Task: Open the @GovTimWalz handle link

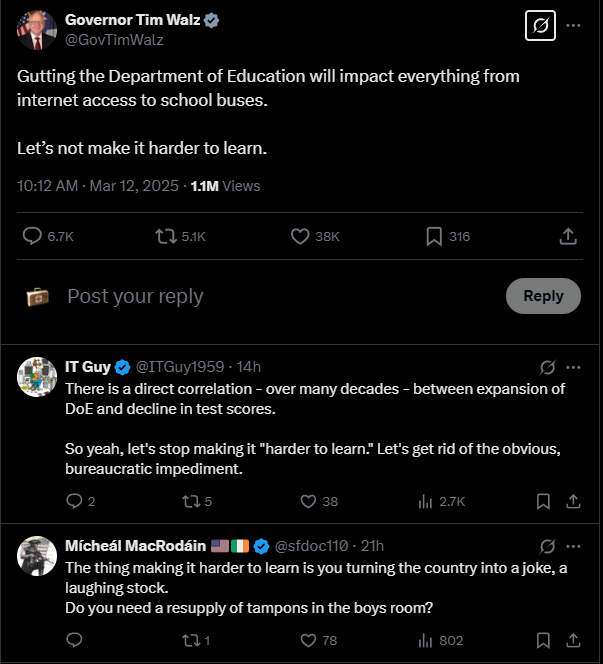Action: tap(114, 40)
